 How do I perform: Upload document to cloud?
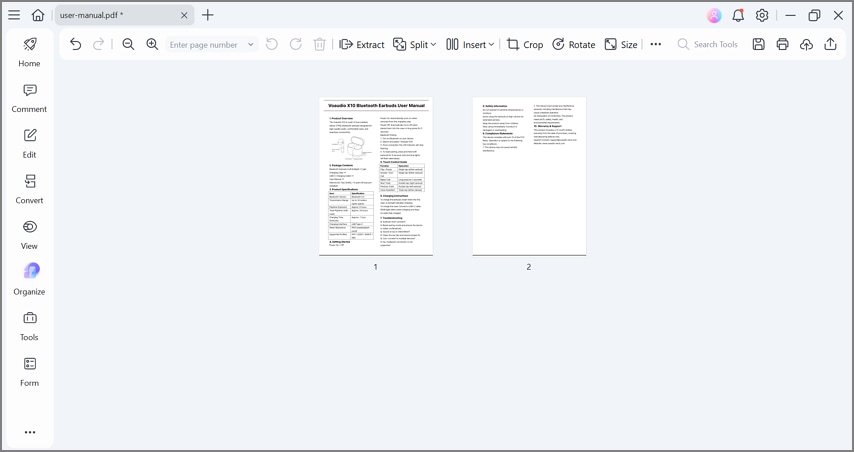(806, 45)
